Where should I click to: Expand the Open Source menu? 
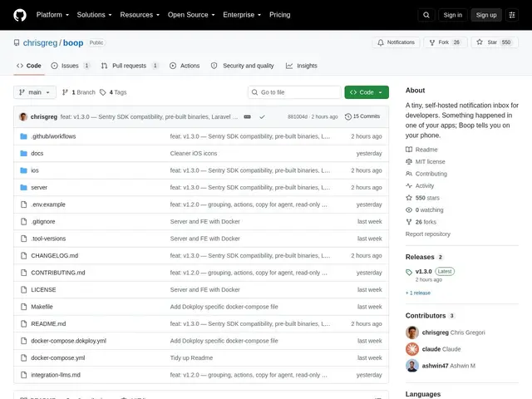(x=191, y=15)
